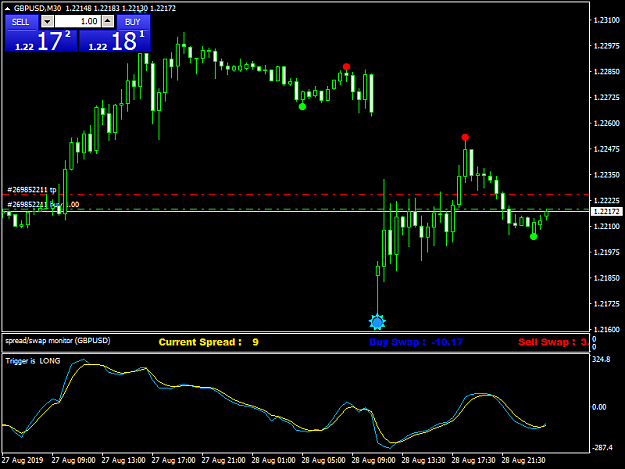Click the 1.23100 price scale label
Viewport: 625px width, 469px height.
pyautogui.click(x=607, y=20)
